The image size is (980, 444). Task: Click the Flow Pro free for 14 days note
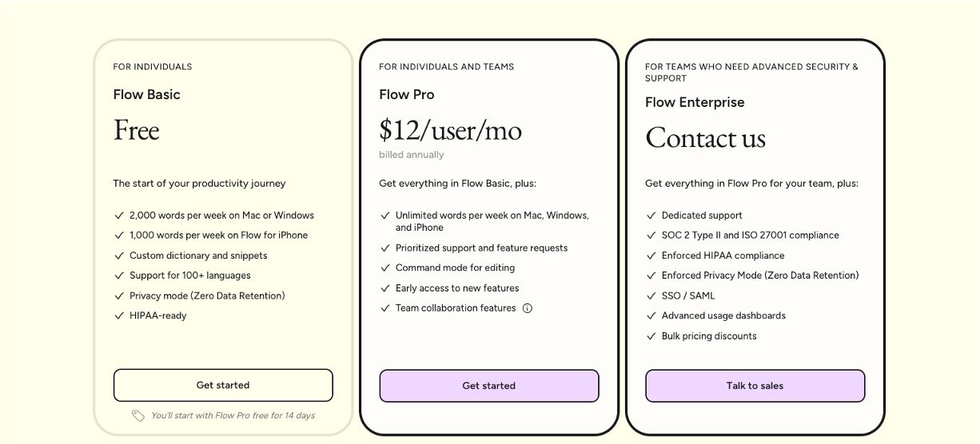(233, 415)
